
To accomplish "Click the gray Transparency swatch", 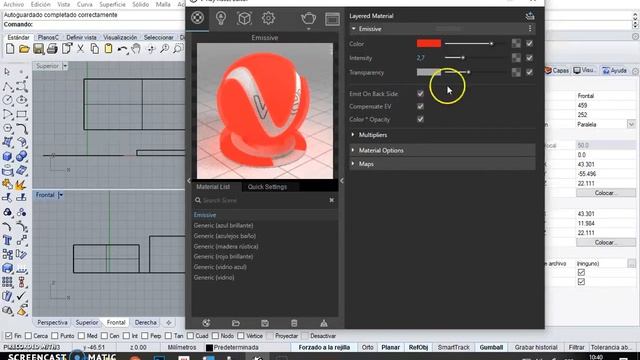I will click(x=429, y=72).
